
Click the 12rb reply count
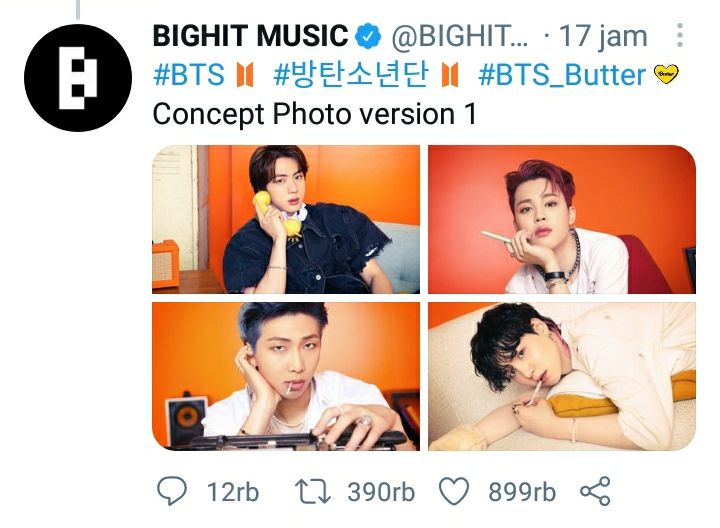point(232,491)
